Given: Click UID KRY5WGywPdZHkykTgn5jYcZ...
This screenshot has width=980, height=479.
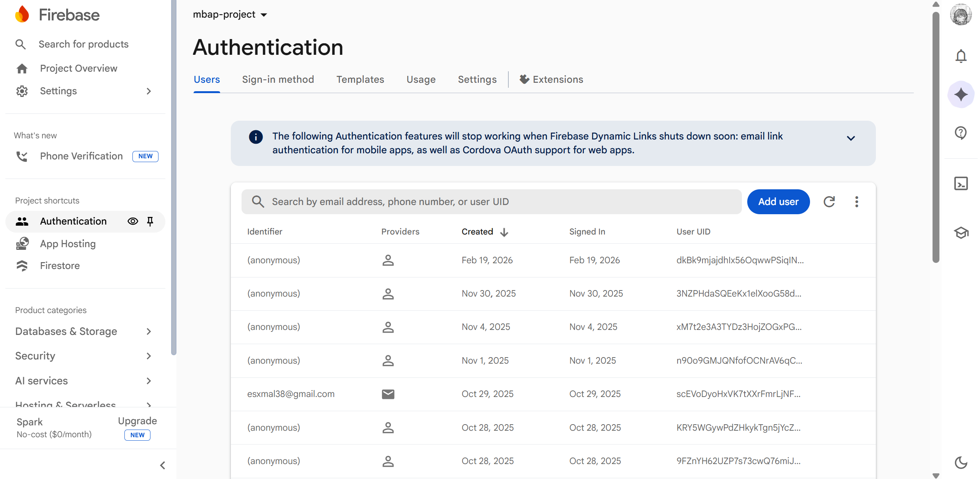Looking at the screenshot, I should click(738, 428).
